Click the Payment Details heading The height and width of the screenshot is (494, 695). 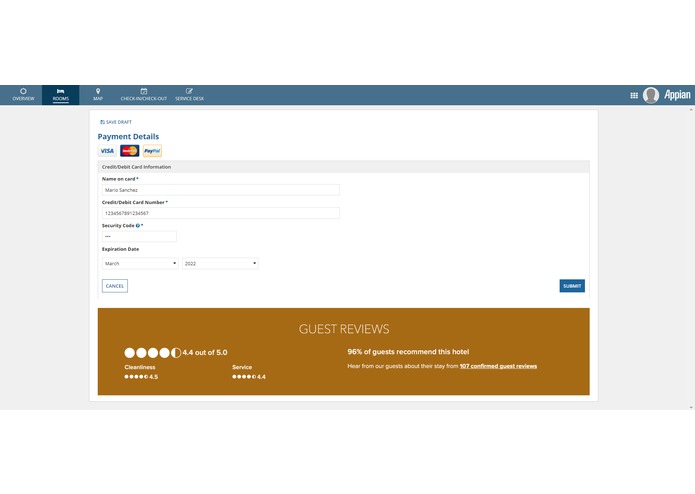(128, 136)
